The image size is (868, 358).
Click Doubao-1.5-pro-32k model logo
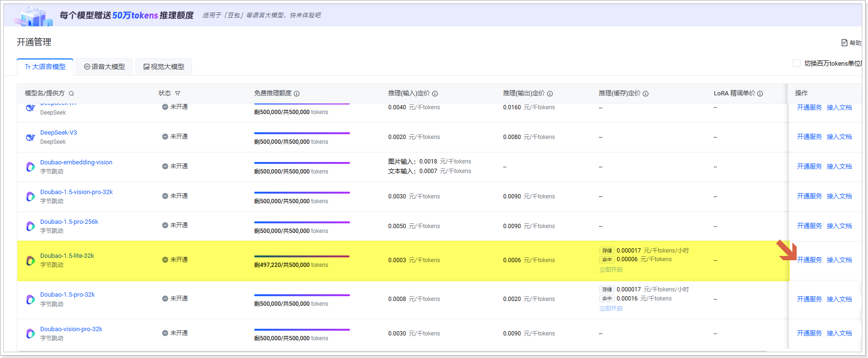(30, 300)
